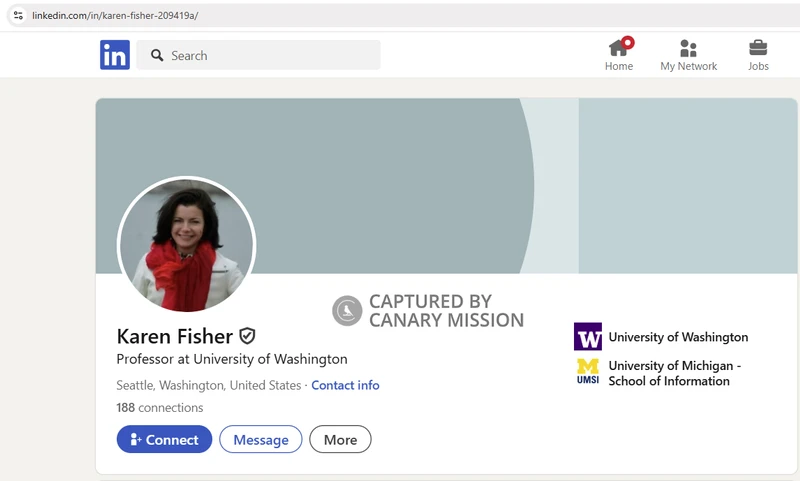800x481 pixels.
Task: Open the Contact info link
Action: coord(345,385)
